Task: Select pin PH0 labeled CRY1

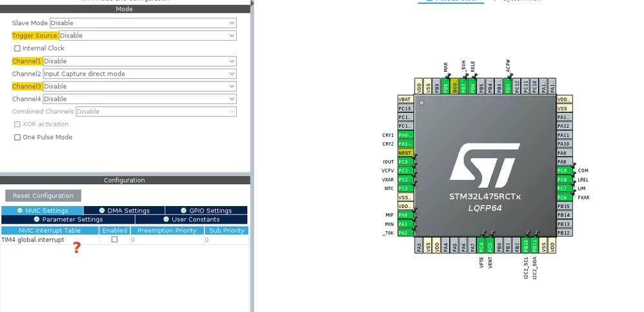Action: (405, 135)
